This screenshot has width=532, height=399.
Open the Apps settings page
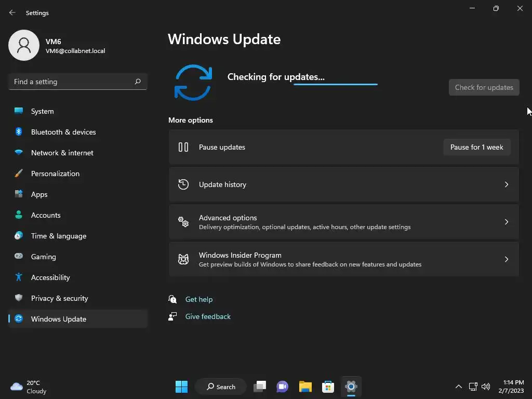pyautogui.click(x=39, y=194)
